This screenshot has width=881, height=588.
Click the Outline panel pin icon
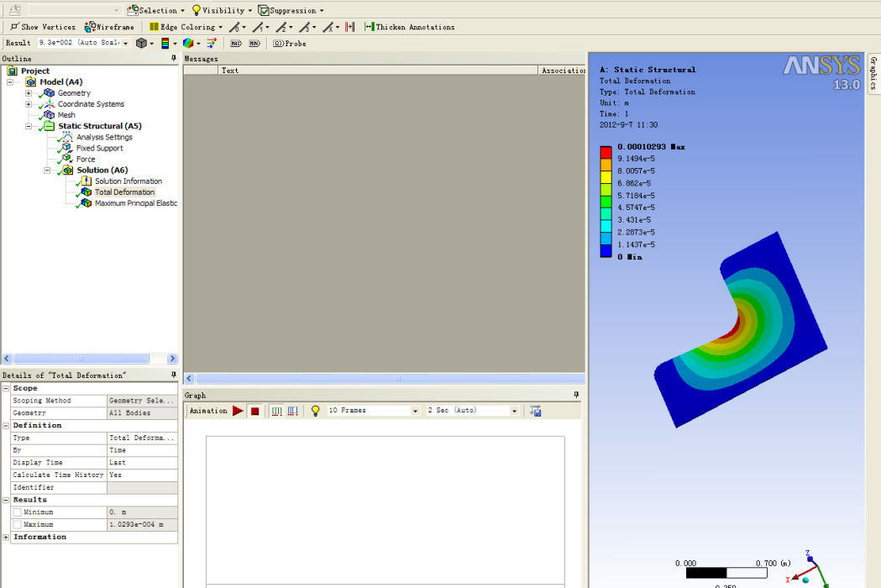click(174, 59)
